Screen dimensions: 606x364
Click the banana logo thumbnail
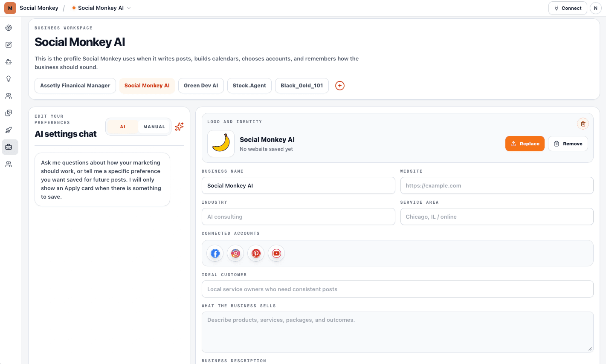221,144
